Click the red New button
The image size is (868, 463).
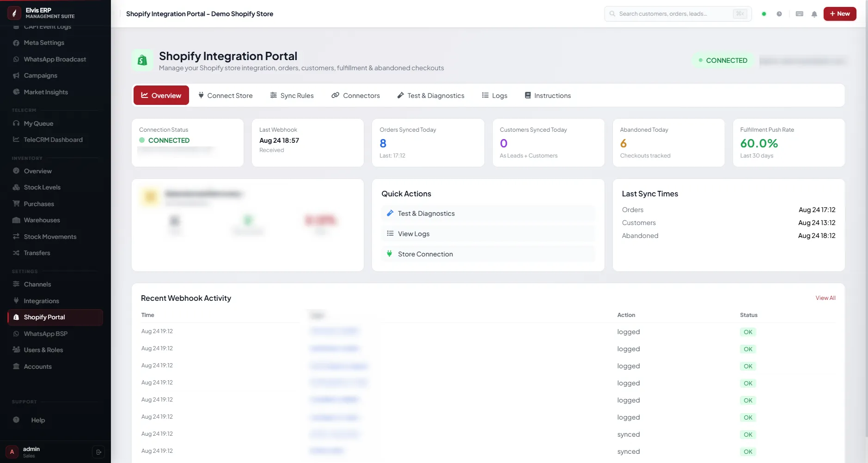[840, 14]
